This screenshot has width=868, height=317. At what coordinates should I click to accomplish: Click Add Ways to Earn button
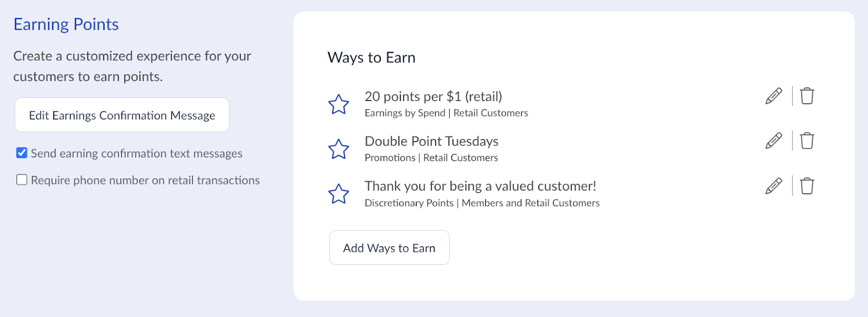pos(390,248)
